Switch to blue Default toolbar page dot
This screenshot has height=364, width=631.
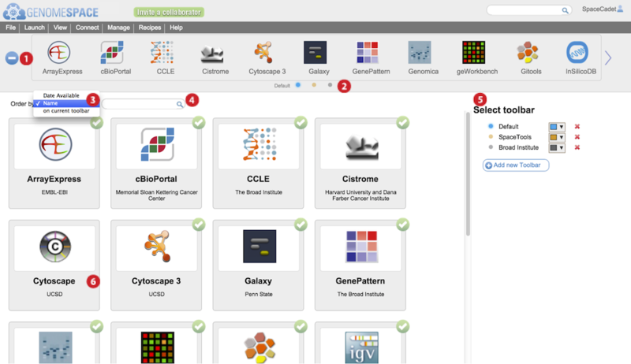click(298, 85)
